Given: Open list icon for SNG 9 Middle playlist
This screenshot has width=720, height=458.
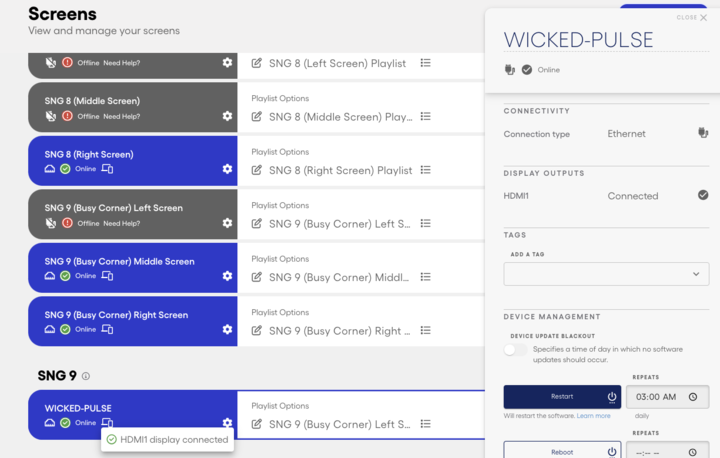Looking at the screenshot, I should click(426, 277).
